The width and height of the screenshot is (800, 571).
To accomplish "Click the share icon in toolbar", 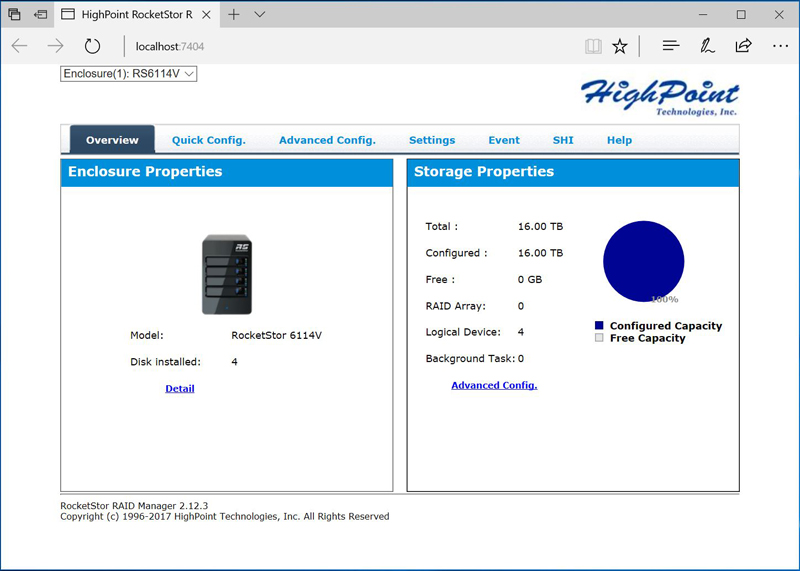I will pyautogui.click(x=743, y=46).
